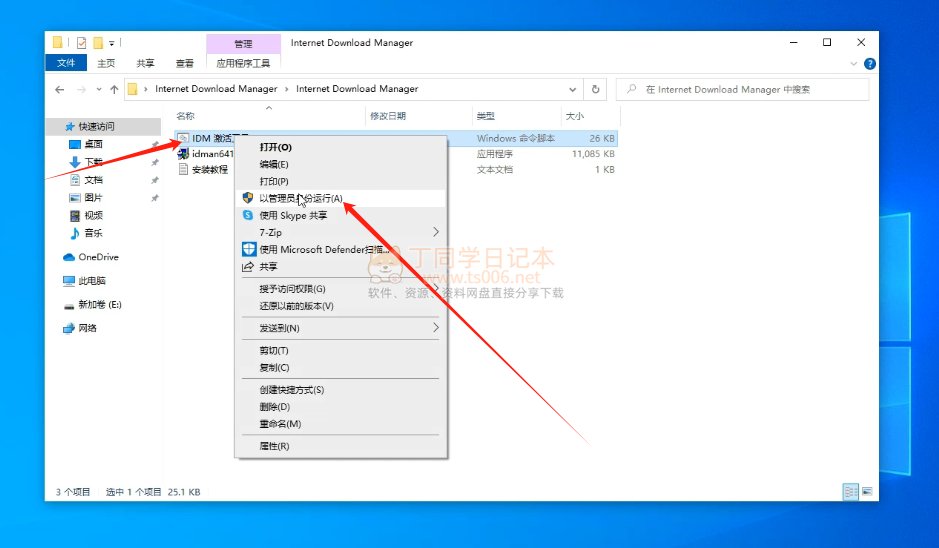
Task: Choose 剪切(T) in context menu
Action: pyautogui.click(x=341, y=350)
